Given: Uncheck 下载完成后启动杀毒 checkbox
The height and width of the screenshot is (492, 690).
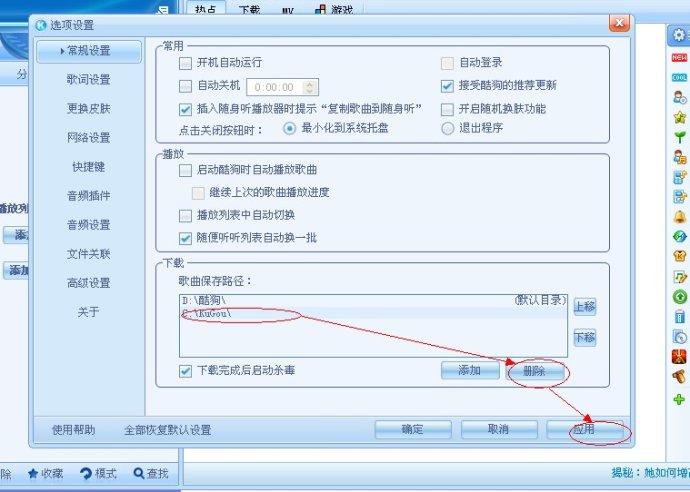Looking at the screenshot, I should 185,371.
